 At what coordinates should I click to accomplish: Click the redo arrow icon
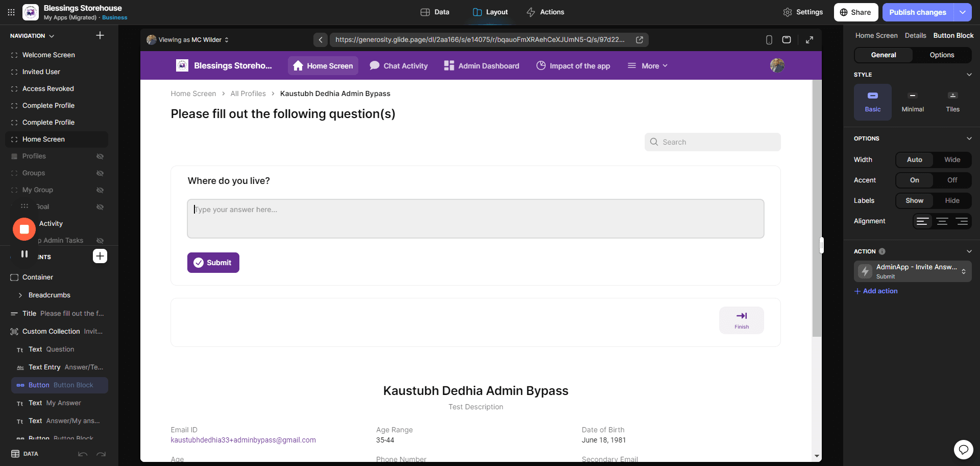click(101, 454)
